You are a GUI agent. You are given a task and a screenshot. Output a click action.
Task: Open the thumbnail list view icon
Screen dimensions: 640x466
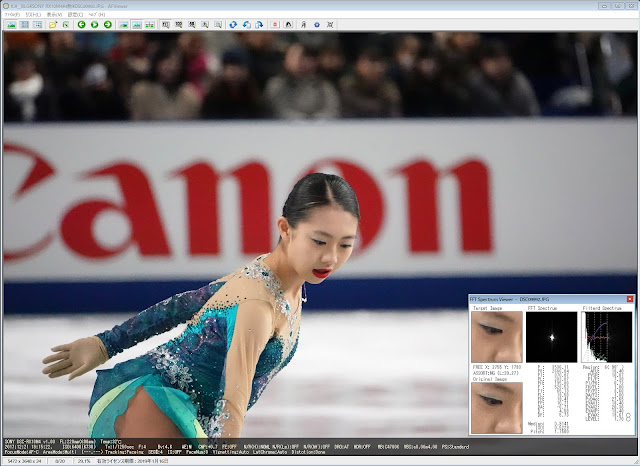(x=38, y=25)
